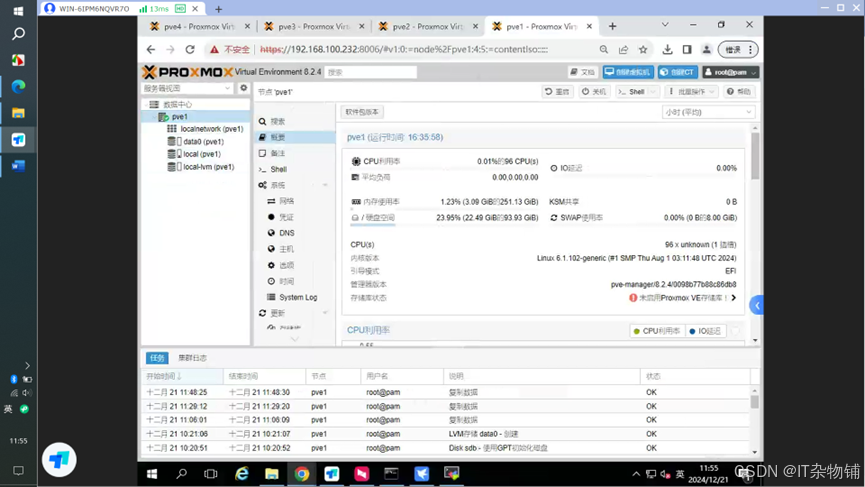Open the documentation button
865x487 pixels.
point(583,72)
